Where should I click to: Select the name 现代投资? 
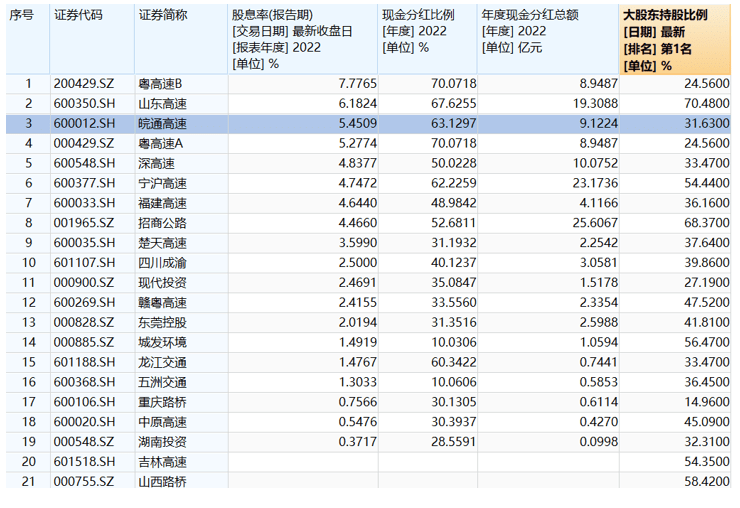163,283
